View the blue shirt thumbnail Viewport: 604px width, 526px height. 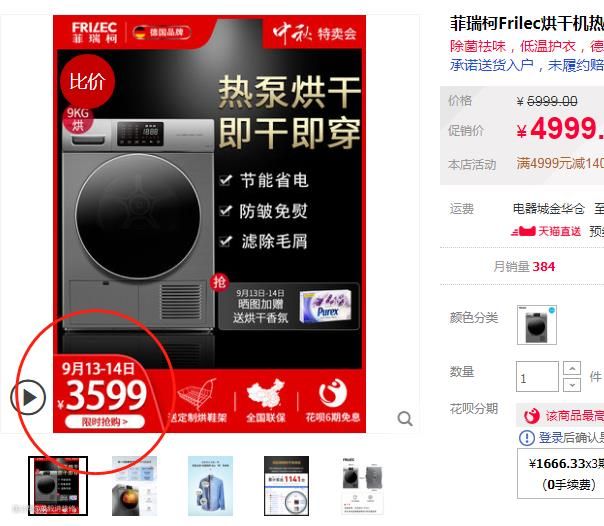click(210, 486)
